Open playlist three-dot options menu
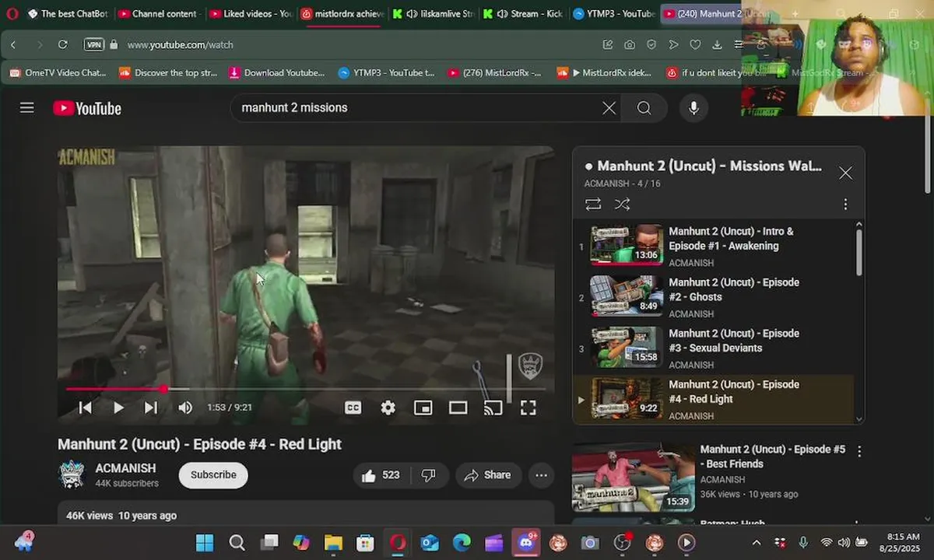Viewport: 934px width, 560px height. 845,204
